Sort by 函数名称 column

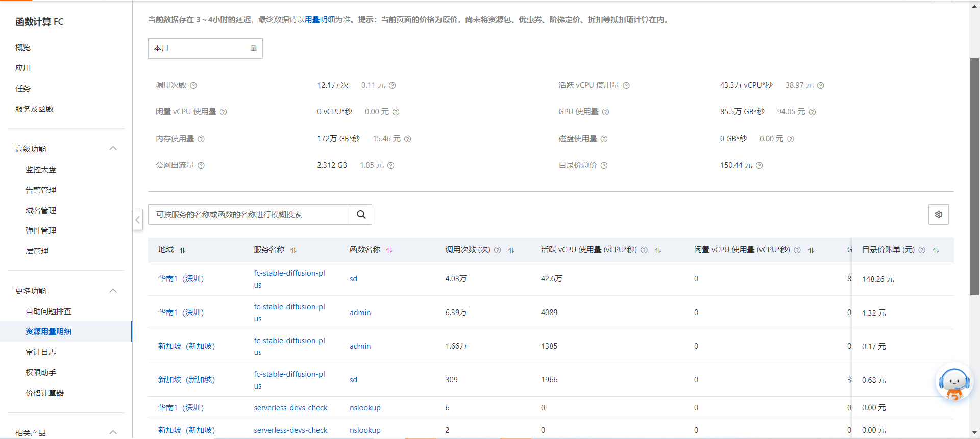click(389, 250)
